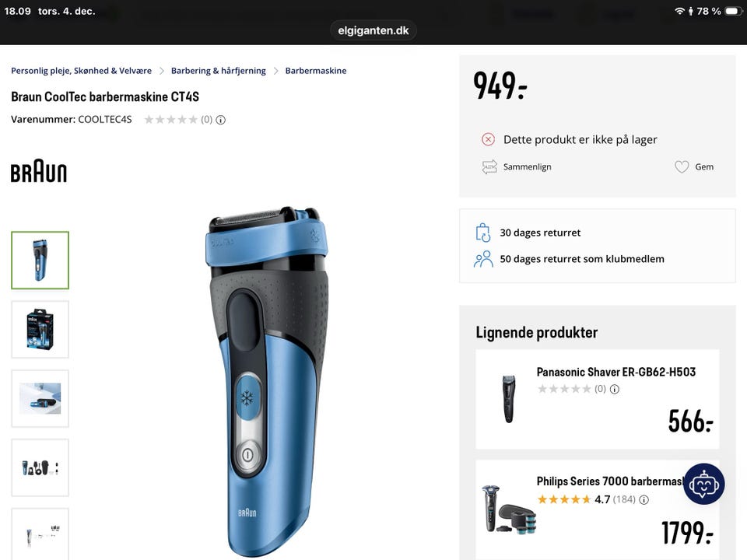Select the packaging box thumbnail
The image size is (747, 560).
(x=40, y=329)
